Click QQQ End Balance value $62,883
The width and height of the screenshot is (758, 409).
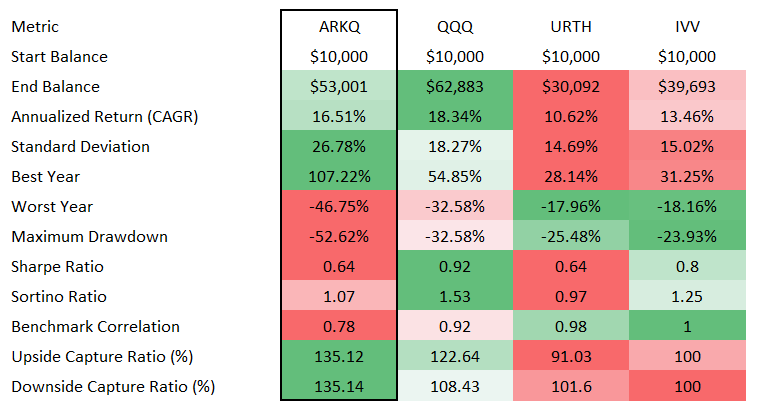coord(455,85)
